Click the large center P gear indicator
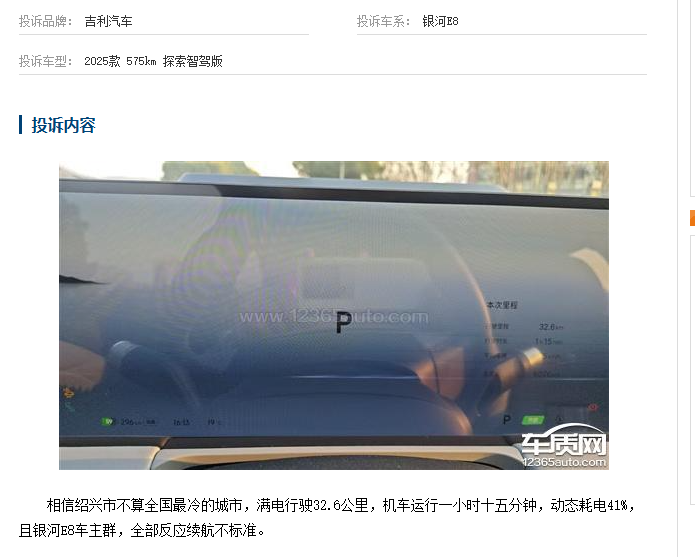Image resolution: width=695 pixels, height=557 pixels. [x=344, y=322]
